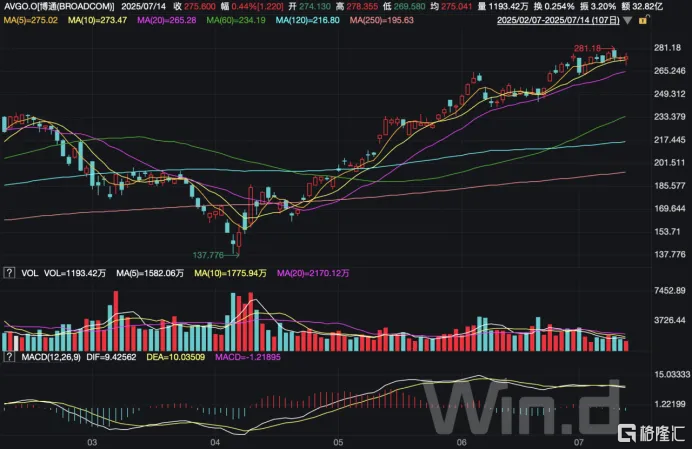Open the help icon beside MACD(12,26,9)
The height and width of the screenshot is (450, 692).
coord(9,356)
